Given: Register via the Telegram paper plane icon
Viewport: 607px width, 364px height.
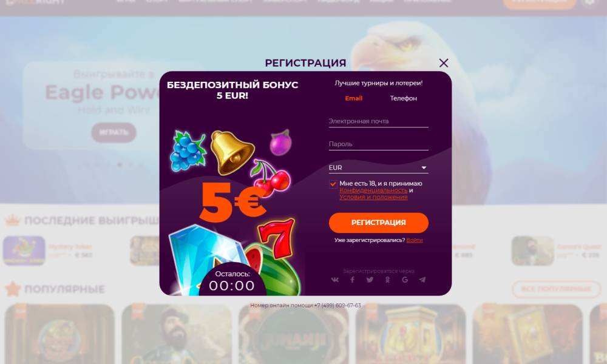Looking at the screenshot, I should coord(422,280).
